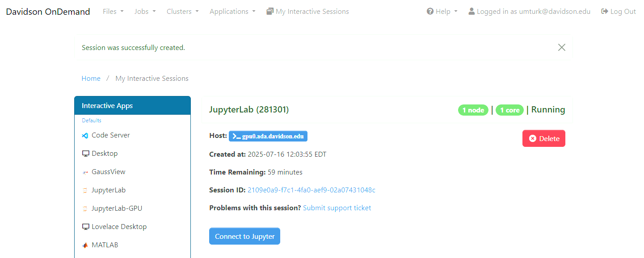Image resolution: width=644 pixels, height=258 pixels.
Task: Click the GaussView app icon
Action: point(85,172)
